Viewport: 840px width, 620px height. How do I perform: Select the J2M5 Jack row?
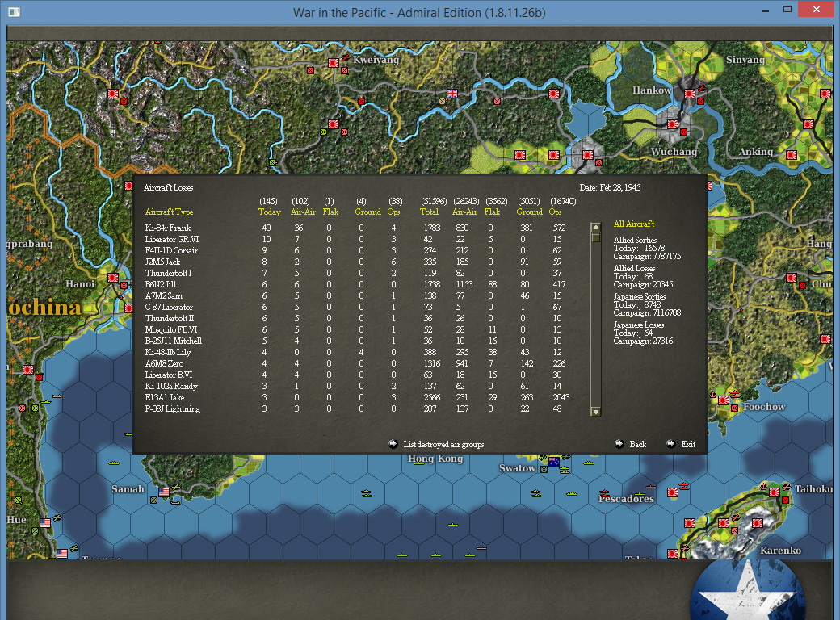pyautogui.click(x=356, y=262)
